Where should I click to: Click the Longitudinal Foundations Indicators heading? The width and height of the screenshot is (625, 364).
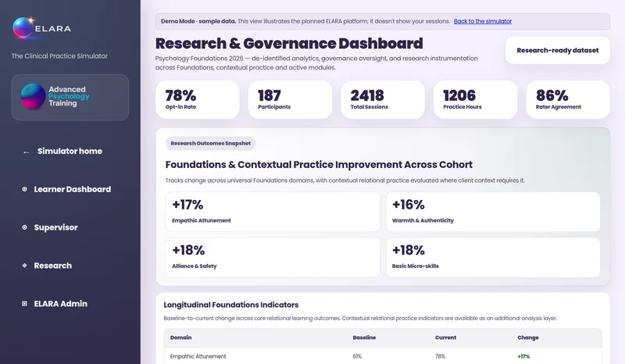231,305
